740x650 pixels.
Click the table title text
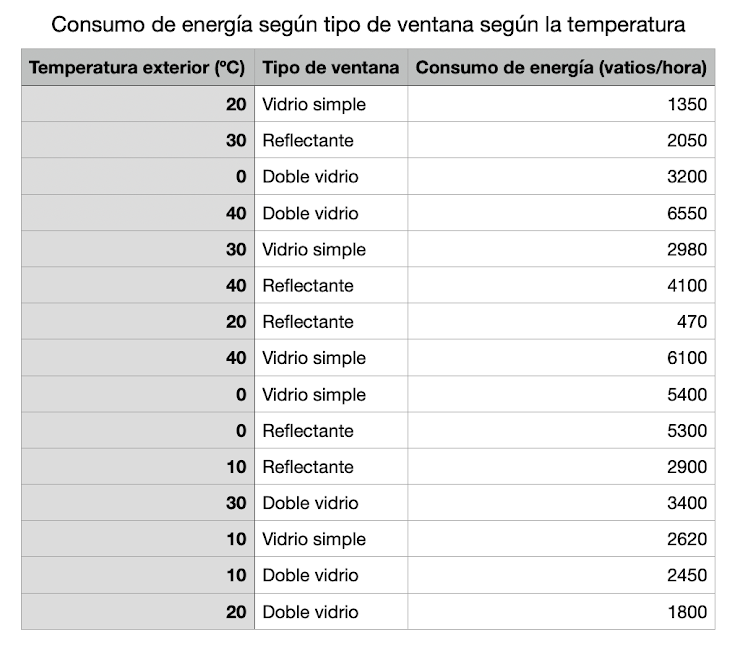pos(368,25)
